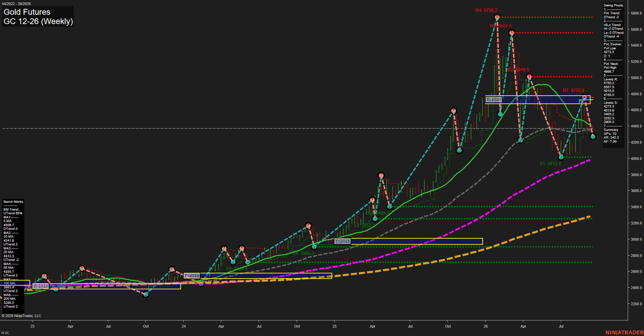This screenshot has width=644, height=336.
Task: Click the Gold Futures chart title
Action: [27, 12]
